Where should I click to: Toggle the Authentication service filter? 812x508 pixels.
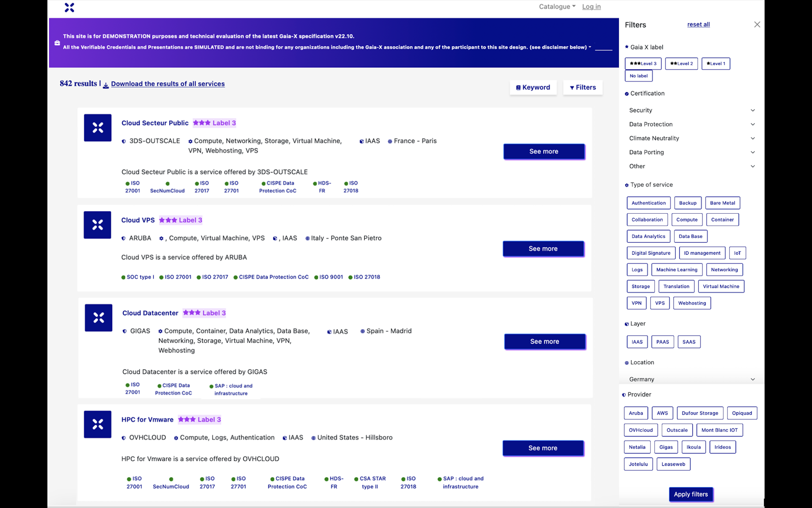pyautogui.click(x=648, y=203)
